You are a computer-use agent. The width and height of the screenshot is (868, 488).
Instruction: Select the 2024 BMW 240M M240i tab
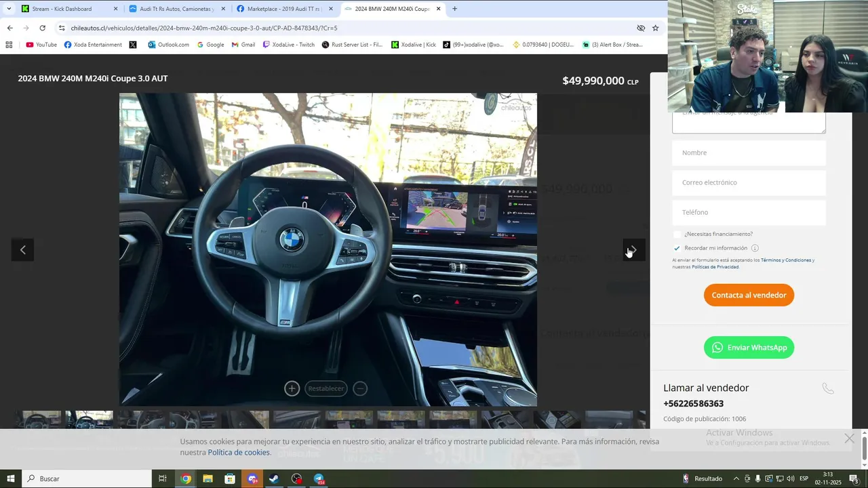coord(392,9)
